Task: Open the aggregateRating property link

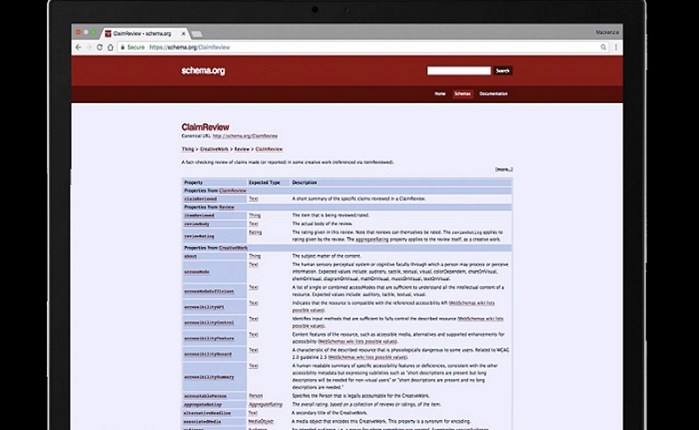Action: (x=202, y=405)
